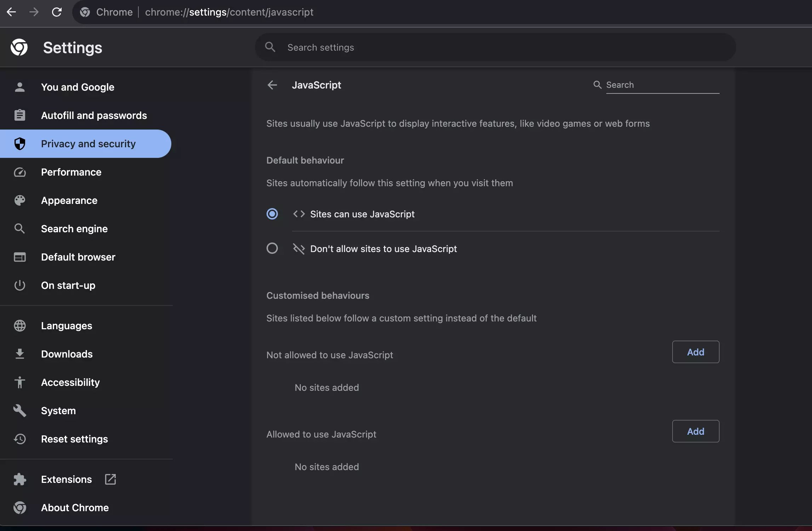The image size is (812, 531).
Task: Click the Reset settings clock icon
Action: (18, 439)
